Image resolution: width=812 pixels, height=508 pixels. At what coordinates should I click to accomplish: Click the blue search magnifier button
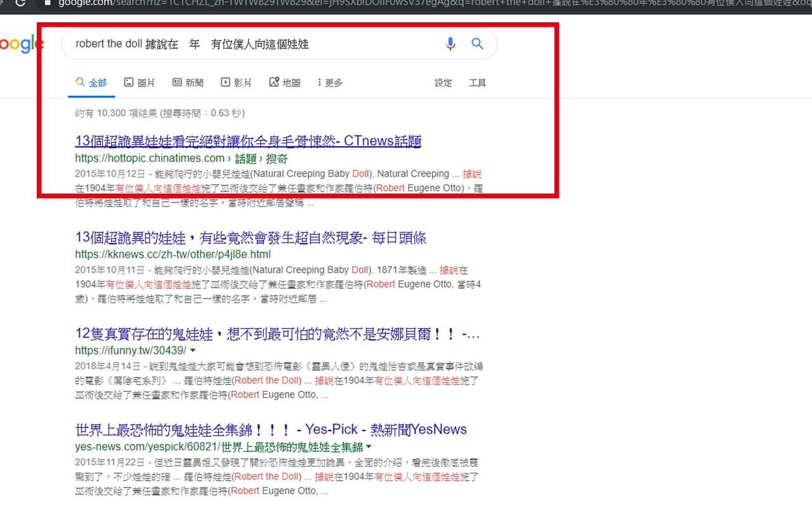(477, 44)
